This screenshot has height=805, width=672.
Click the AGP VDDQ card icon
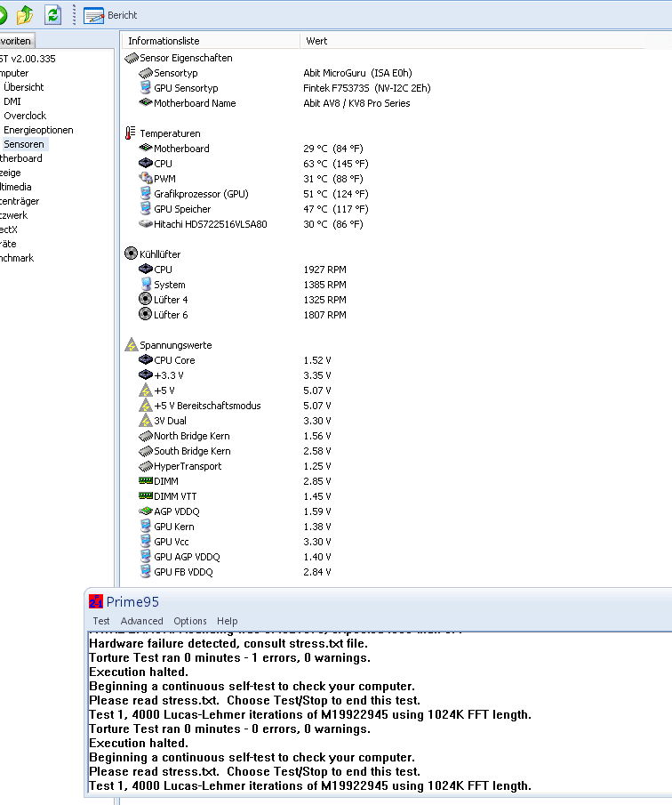click(146, 511)
